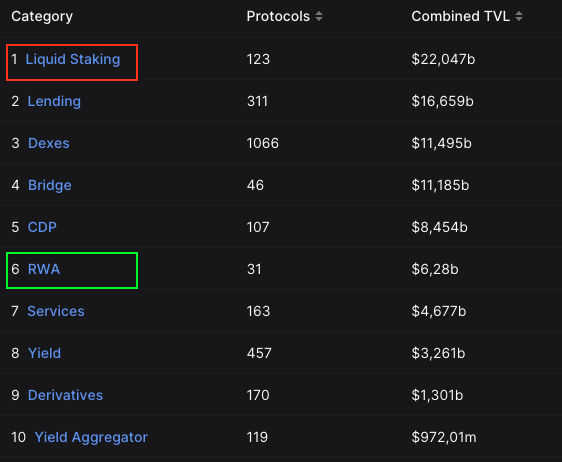562x462 pixels.
Task: Select TVL value $6,28b
Action: (435, 269)
